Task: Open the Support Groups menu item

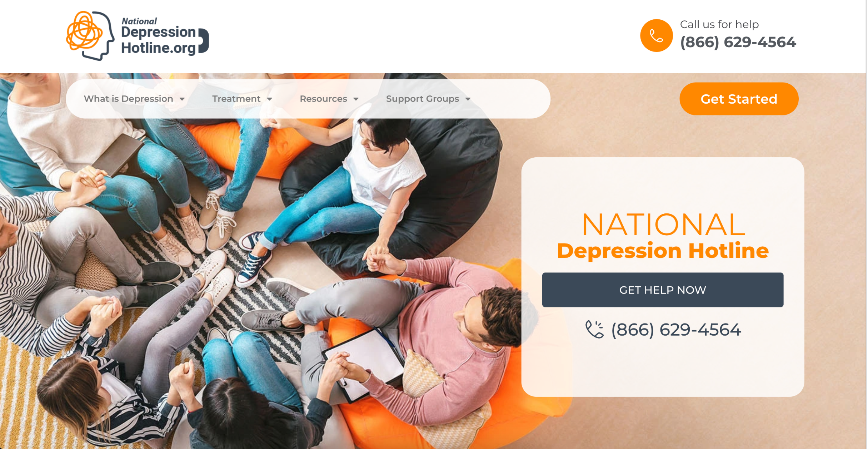Action: (x=423, y=99)
